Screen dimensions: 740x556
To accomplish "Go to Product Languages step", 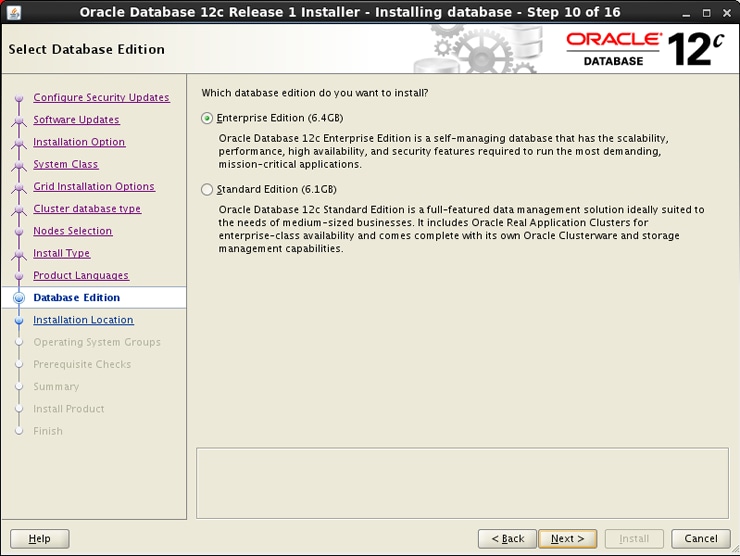I will point(81,275).
